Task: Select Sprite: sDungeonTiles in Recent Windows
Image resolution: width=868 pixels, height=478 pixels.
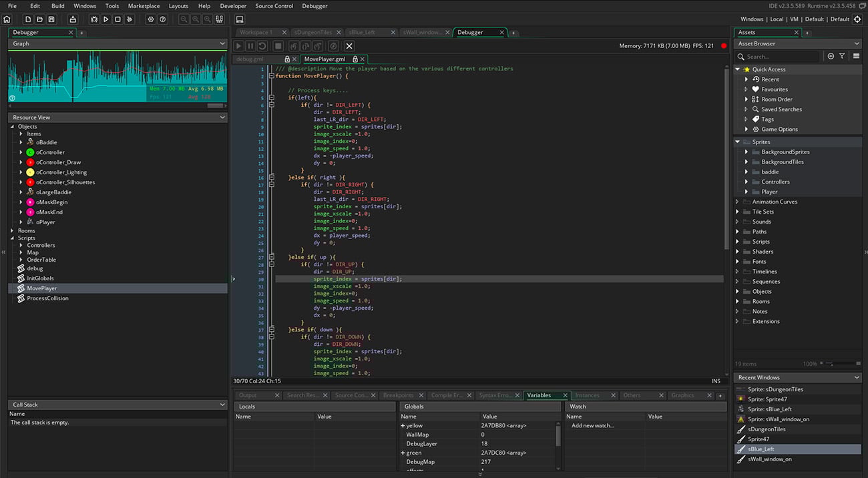Action: click(x=775, y=389)
